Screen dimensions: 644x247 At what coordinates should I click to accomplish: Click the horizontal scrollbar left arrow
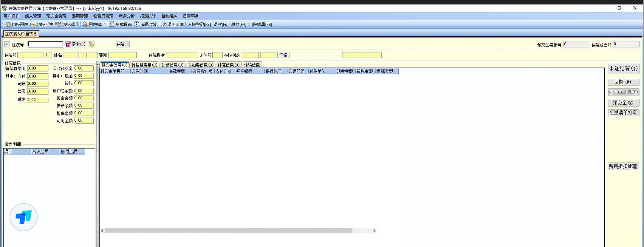pyautogui.click(x=103, y=231)
